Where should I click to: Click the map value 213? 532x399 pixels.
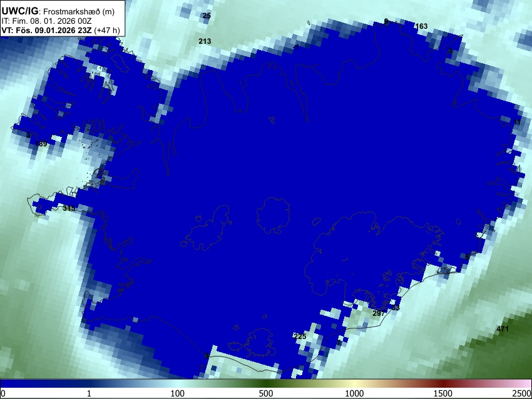(x=205, y=41)
